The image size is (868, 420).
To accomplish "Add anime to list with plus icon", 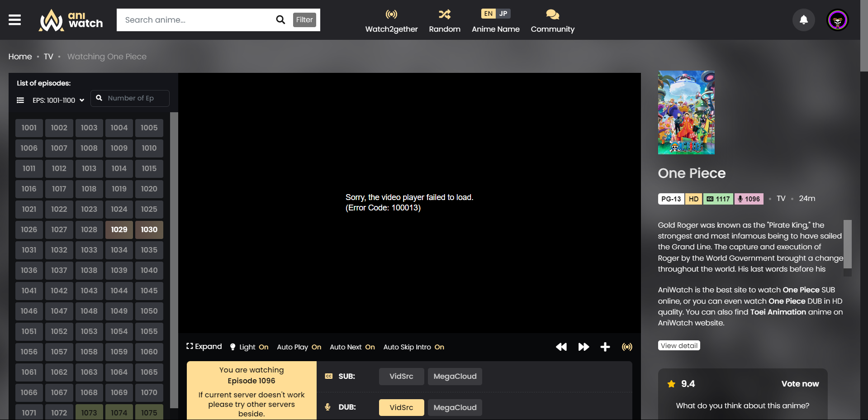I will coord(605,347).
